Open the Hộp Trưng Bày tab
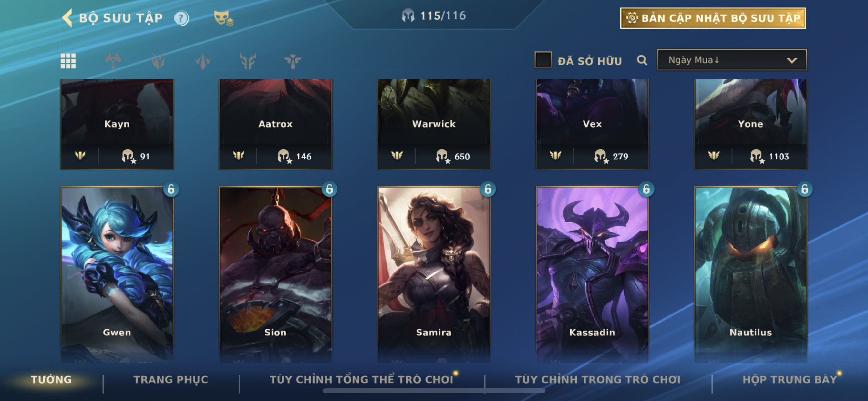This screenshot has height=401, width=868. (x=790, y=379)
